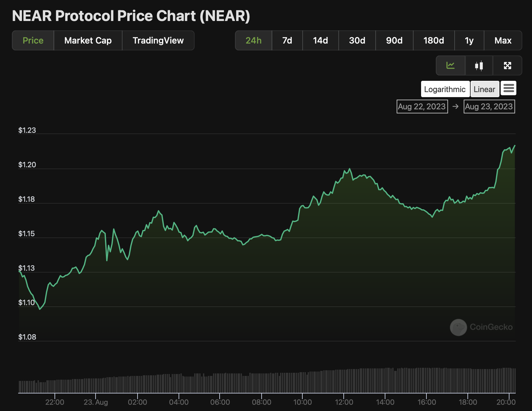Viewport: 532px width, 411px height.
Task: Click the 04:00 time axis label
Action: coord(179,402)
